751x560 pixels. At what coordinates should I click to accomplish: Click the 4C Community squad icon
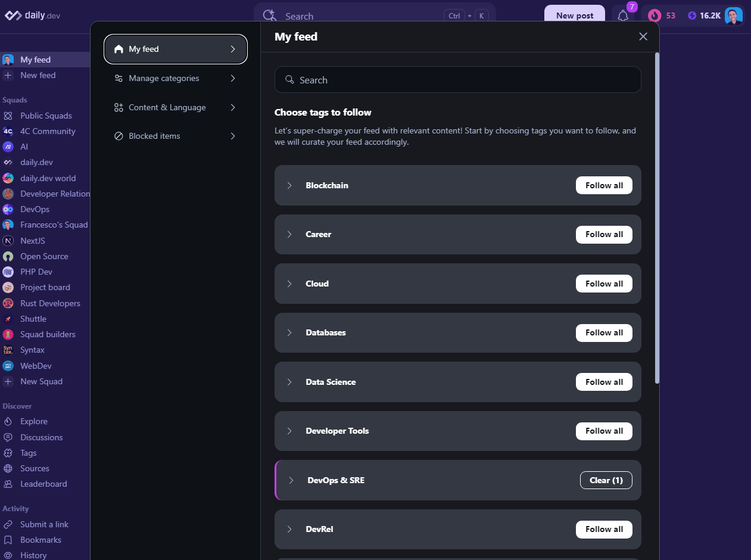coord(8,131)
